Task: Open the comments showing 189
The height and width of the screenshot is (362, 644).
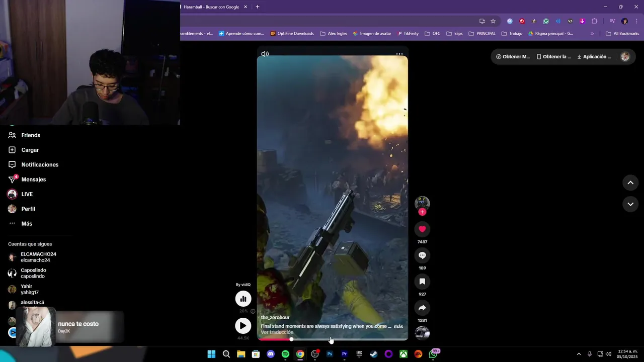Action: [422, 255]
